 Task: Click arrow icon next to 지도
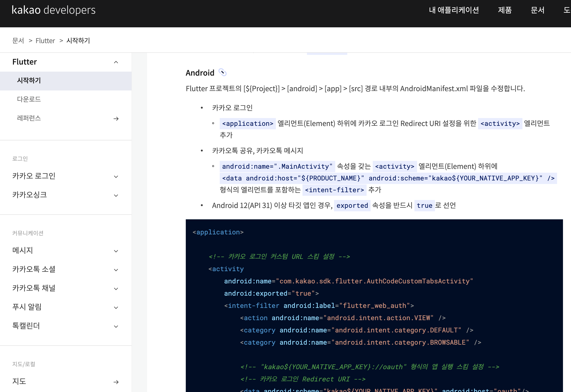click(116, 382)
